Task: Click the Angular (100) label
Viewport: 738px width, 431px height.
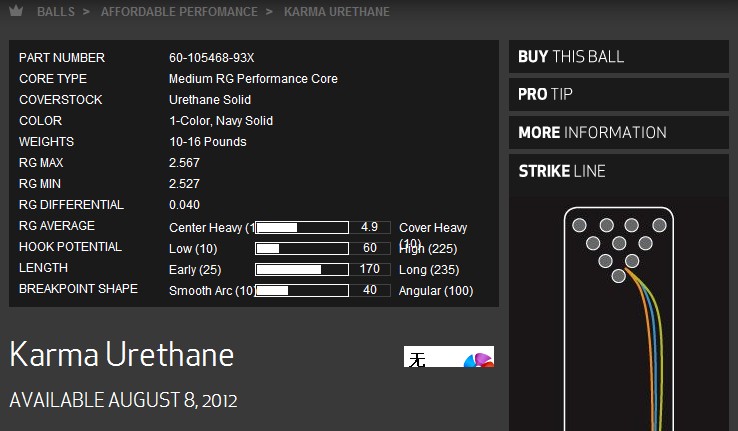Action: click(x=436, y=291)
